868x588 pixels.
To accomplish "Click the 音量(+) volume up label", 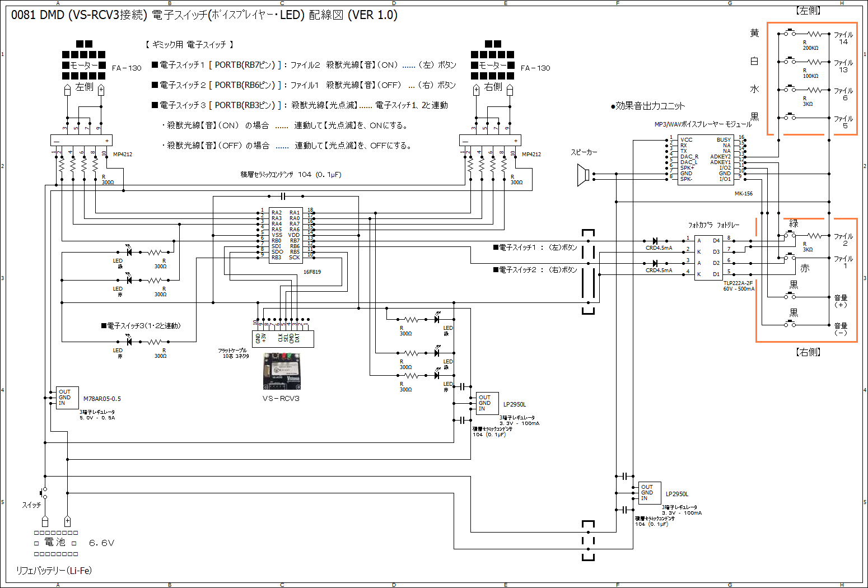I will pyautogui.click(x=841, y=301).
